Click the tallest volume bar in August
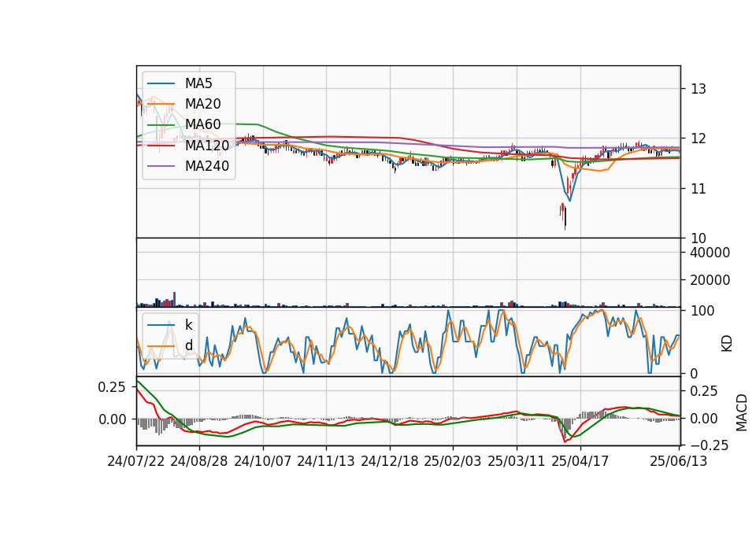The height and width of the screenshot is (543, 756). tap(174, 299)
